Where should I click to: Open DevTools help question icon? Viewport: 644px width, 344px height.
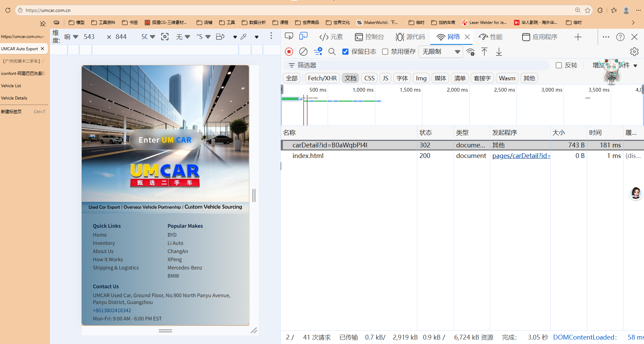click(x=620, y=37)
